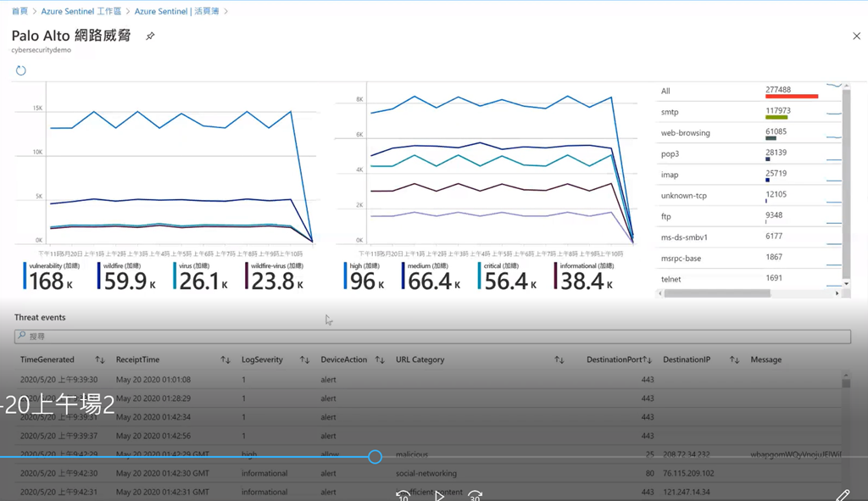Select the vulnerability 168K tile
The height and width of the screenshot is (501, 868).
[x=52, y=276]
